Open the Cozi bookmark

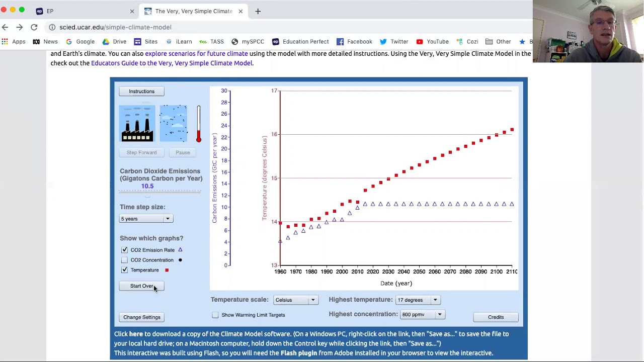point(467,42)
